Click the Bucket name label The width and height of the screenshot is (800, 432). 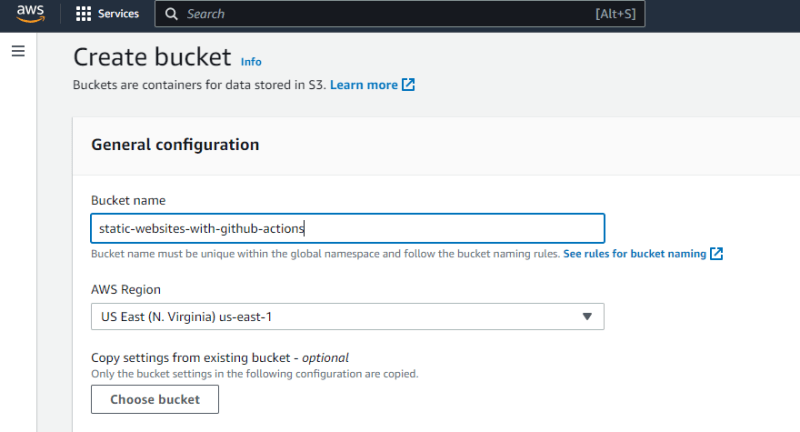coord(128,200)
